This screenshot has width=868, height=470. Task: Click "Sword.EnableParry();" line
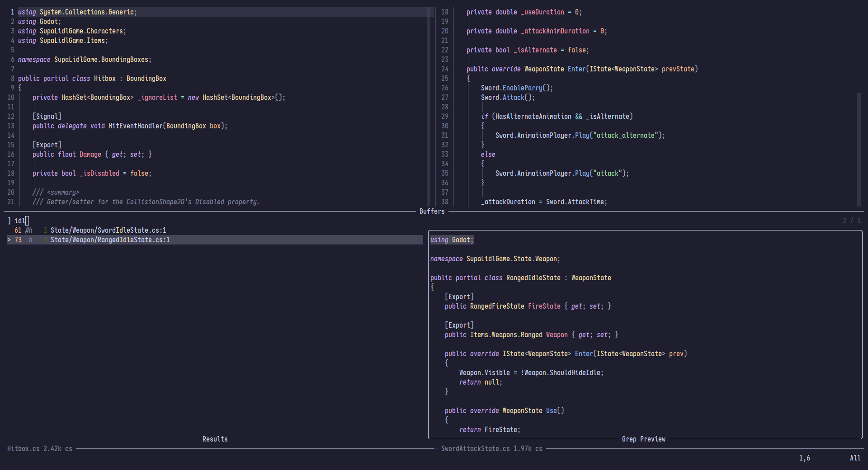tap(517, 88)
